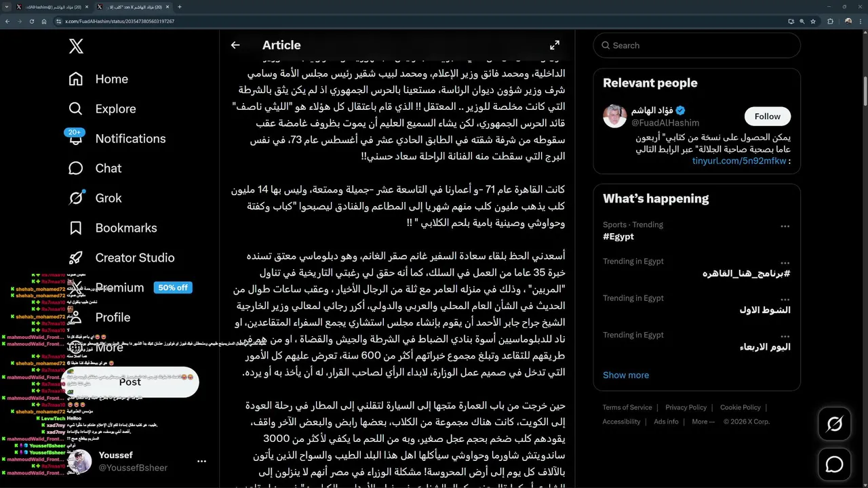The width and height of the screenshot is (868, 488).
Task: Click the Grok floating button at bottom right
Action: [x=834, y=424]
